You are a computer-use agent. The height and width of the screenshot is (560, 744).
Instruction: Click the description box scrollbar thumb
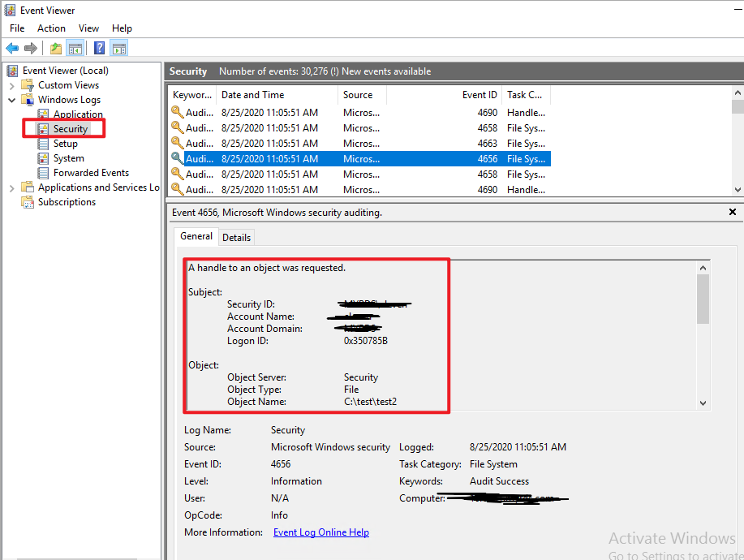[703, 299]
